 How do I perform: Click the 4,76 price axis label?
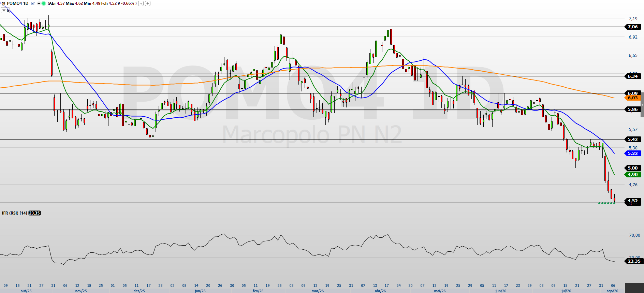633,185
